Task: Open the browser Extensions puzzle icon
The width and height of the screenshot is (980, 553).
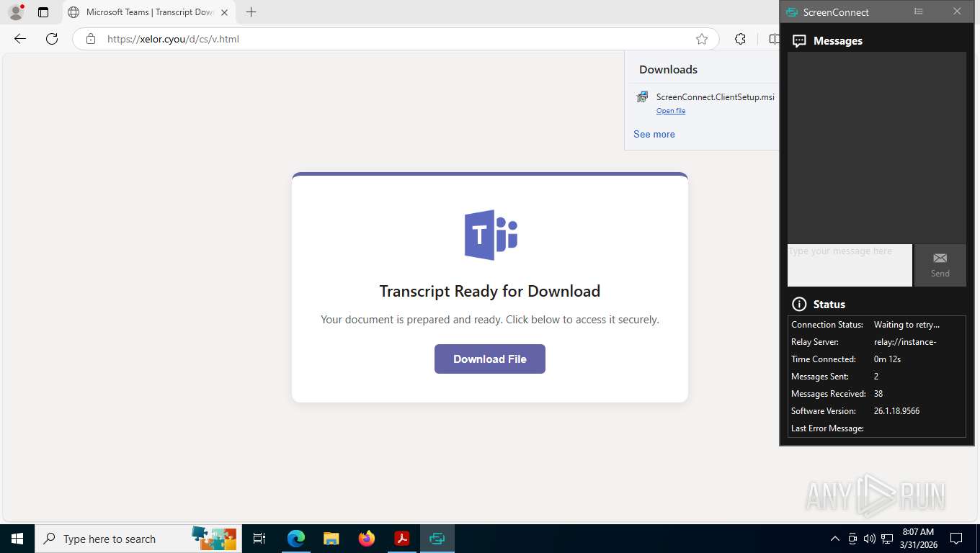Action: (740, 39)
